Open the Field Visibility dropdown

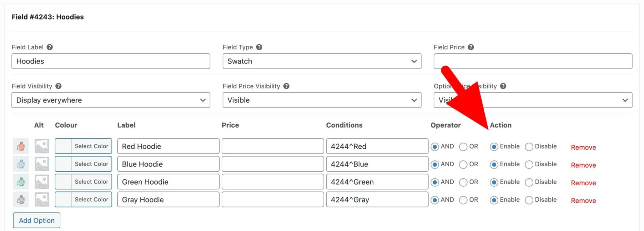(111, 100)
